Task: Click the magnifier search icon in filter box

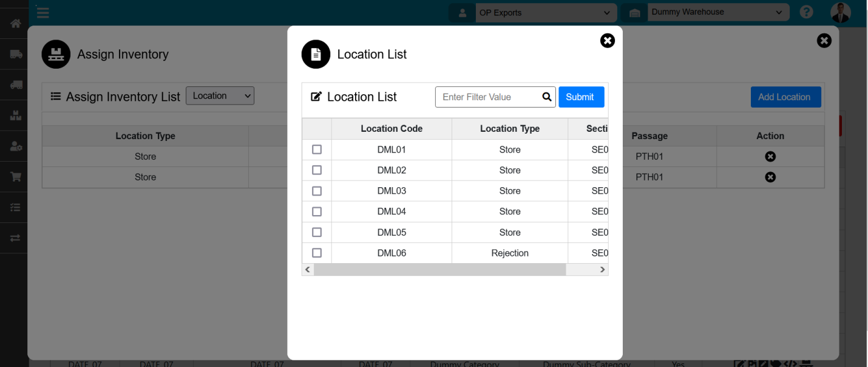Action: 547,97
